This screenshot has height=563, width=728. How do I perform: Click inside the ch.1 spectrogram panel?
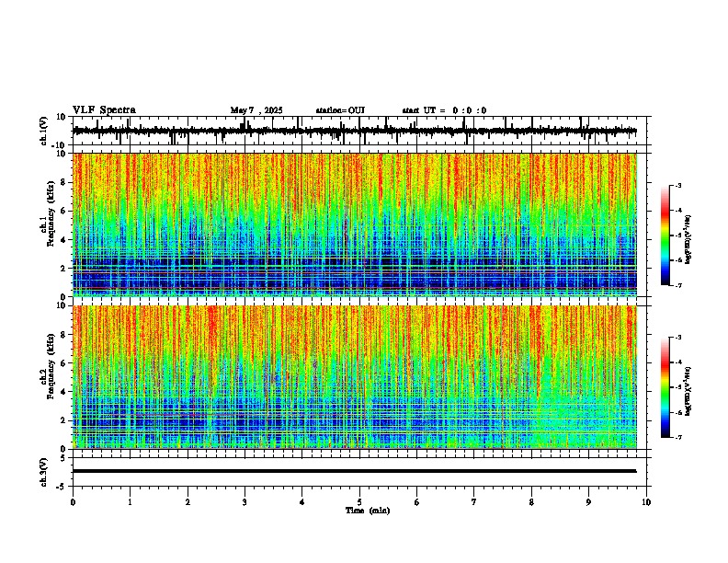click(355, 224)
